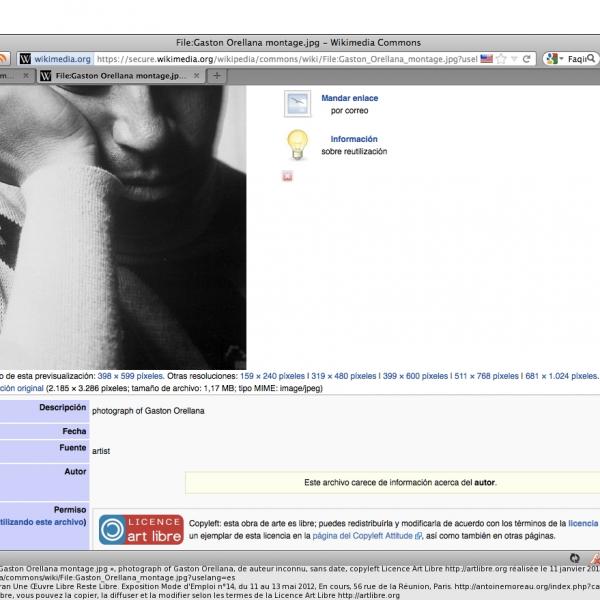Click the missing author information notice
The height and width of the screenshot is (600, 600).
(393, 483)
